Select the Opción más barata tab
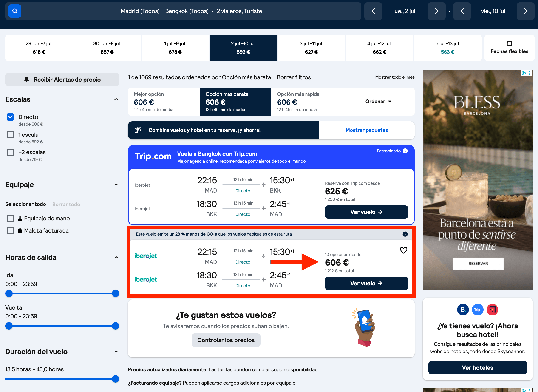 pyautogui.click(x=235, y=102)
